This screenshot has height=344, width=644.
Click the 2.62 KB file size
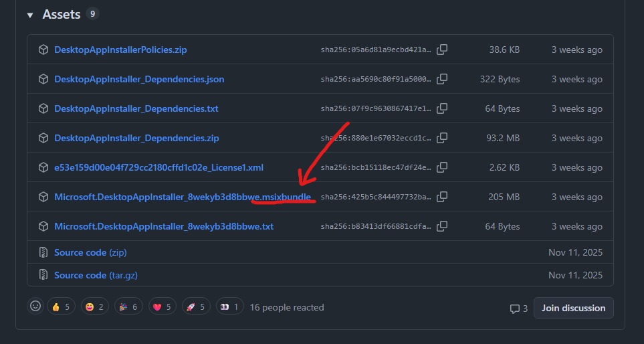pos(504,168)
